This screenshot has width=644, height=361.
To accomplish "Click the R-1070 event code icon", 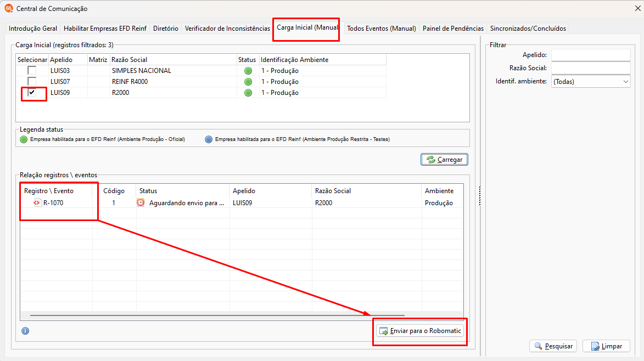I will point(37,202).
